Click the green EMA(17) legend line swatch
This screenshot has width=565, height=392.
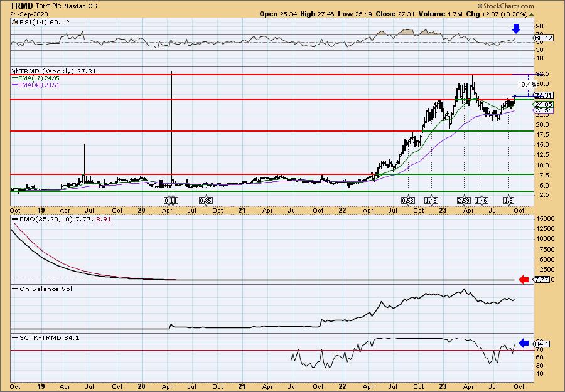click(x=15, y=78)
